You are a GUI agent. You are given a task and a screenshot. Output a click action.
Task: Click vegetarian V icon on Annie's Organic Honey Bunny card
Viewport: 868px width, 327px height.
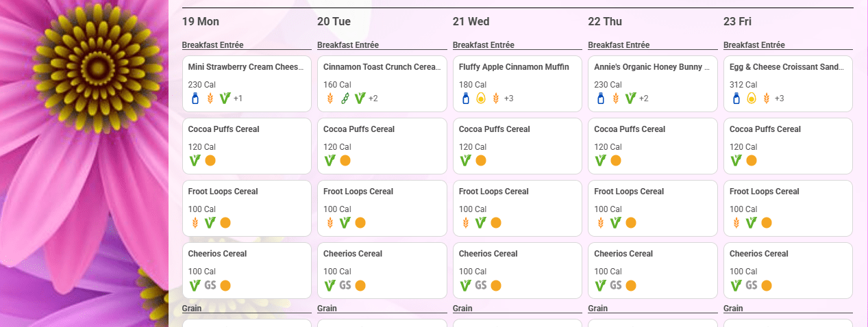[x=631, y=99]
